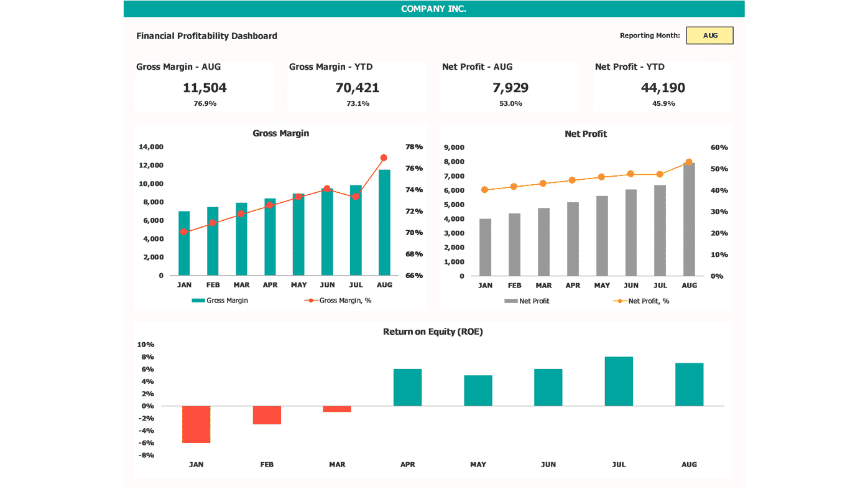The width and height of the screenshot is (868, 489).
Task: Select the negative JAN bar in ROE chart
Action: (196, 424)
